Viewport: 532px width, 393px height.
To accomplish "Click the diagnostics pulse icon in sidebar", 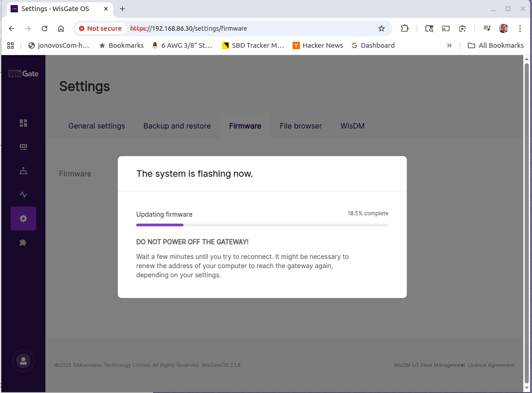I will coord(23,195).
